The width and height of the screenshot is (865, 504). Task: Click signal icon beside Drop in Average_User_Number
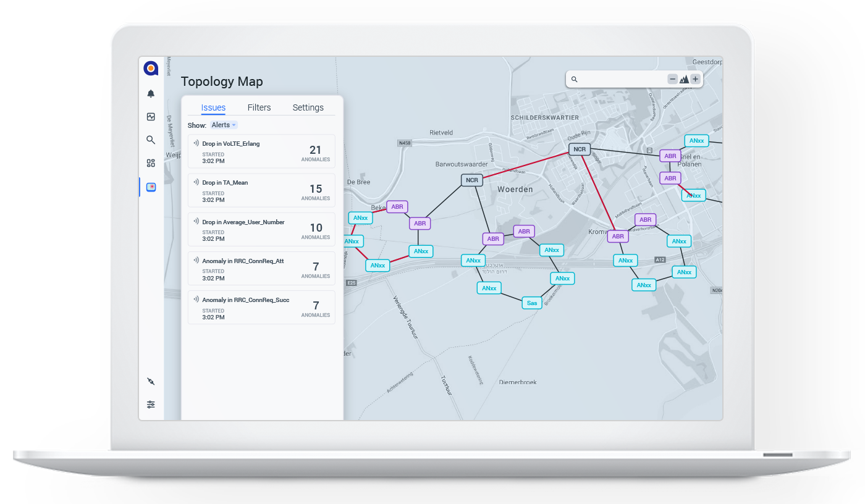196,222
